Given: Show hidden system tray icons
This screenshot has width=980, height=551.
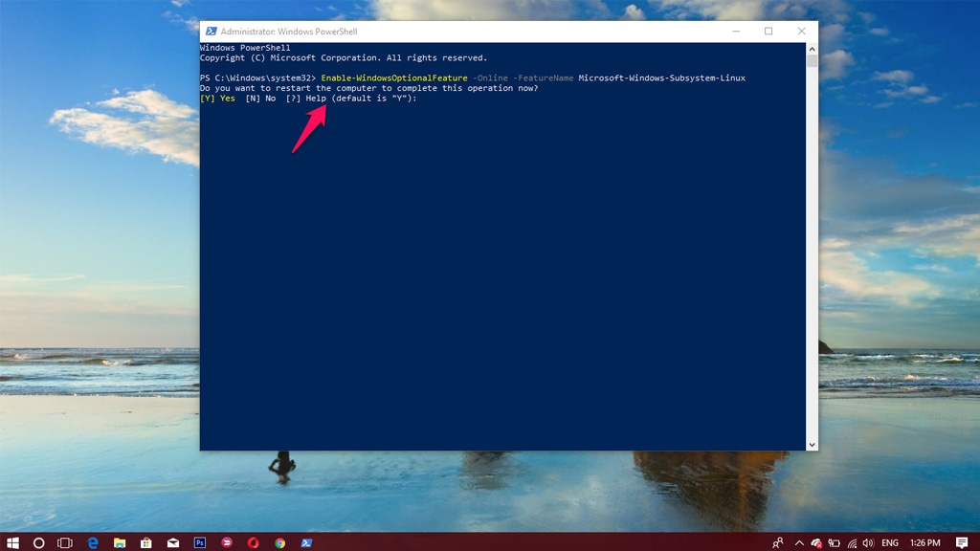Looking at the screenshot, I should [799, 542].
